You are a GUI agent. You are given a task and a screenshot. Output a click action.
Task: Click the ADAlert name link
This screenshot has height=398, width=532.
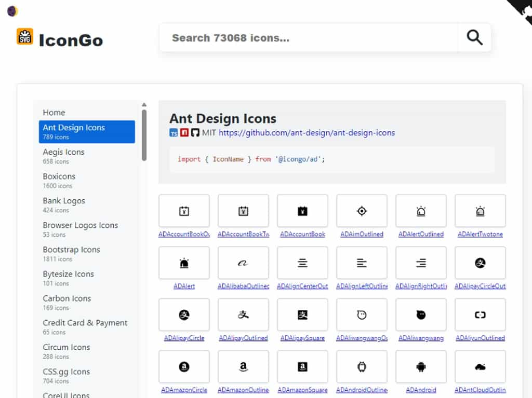pos(184,286)
